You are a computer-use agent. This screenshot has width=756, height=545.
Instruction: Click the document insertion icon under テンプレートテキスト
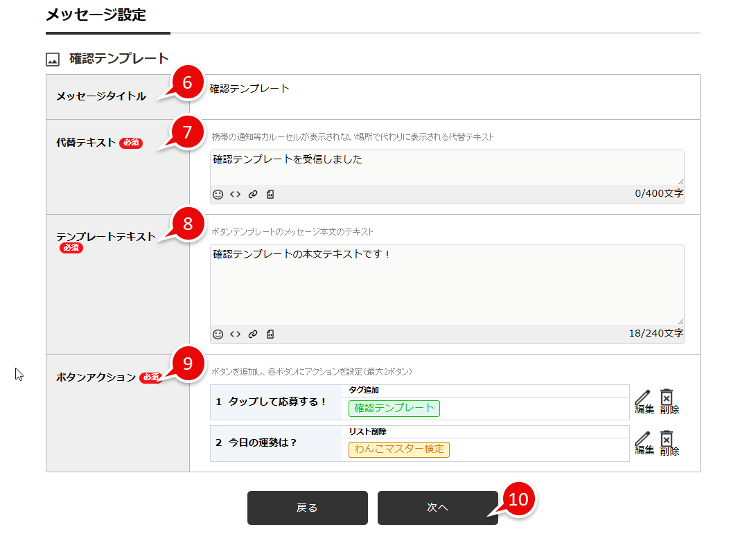point(270,334)
